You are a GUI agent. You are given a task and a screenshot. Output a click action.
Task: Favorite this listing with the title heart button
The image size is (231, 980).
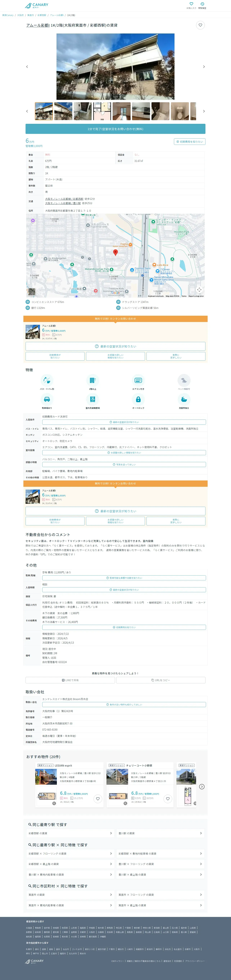200,25
